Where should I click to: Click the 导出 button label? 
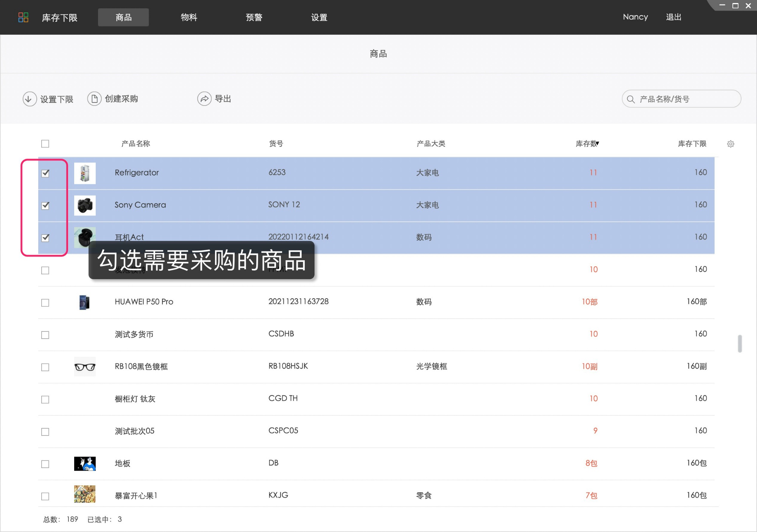(223, 99)
